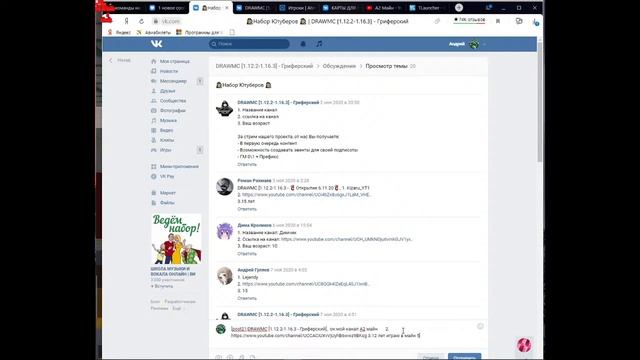Switch to the DRAWMC browser tab
Screen dimensions: 640x360
[x=254, y=8]
